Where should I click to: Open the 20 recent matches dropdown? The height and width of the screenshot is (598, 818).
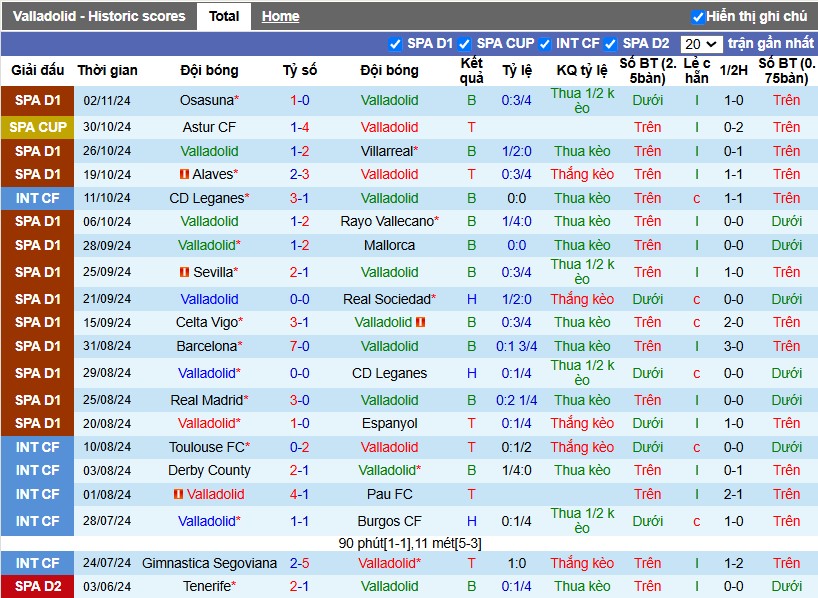(x=702, y=44)
